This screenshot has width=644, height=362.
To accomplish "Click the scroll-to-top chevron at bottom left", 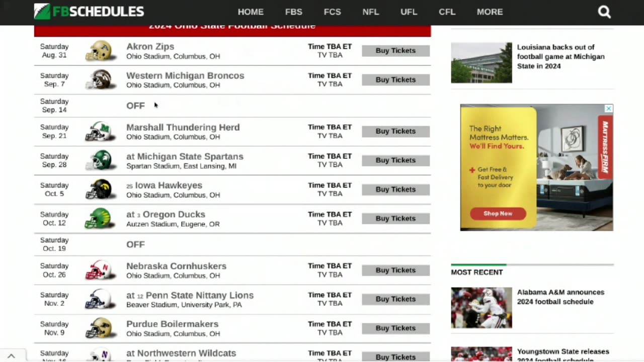I will (11, 356).
